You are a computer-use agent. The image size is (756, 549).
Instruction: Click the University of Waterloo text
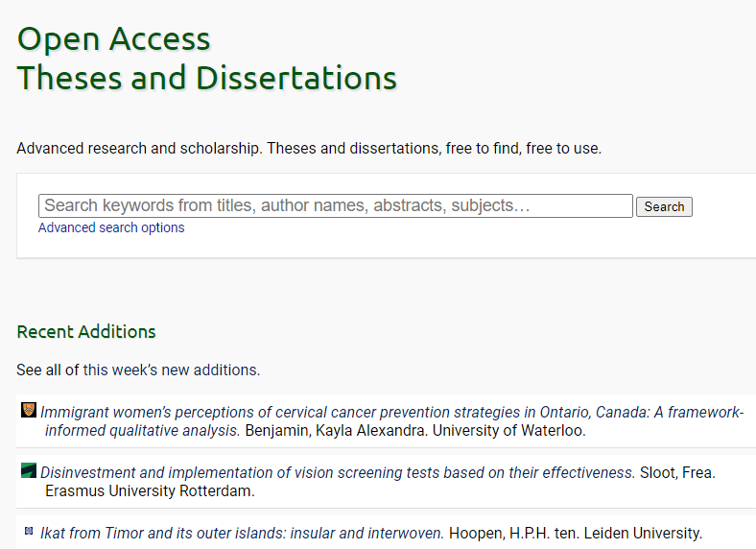click(x=508, y=430)
